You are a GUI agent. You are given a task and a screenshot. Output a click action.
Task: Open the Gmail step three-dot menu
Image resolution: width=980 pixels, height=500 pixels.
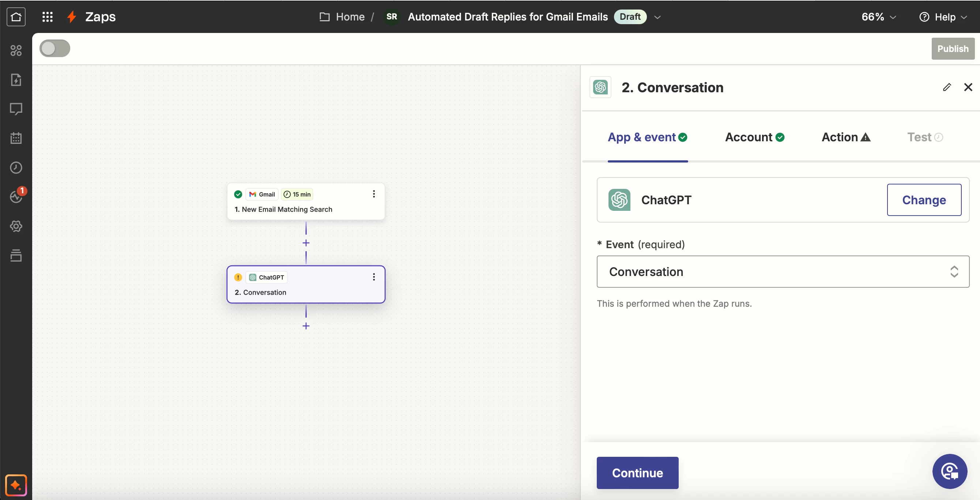point(374,194)
